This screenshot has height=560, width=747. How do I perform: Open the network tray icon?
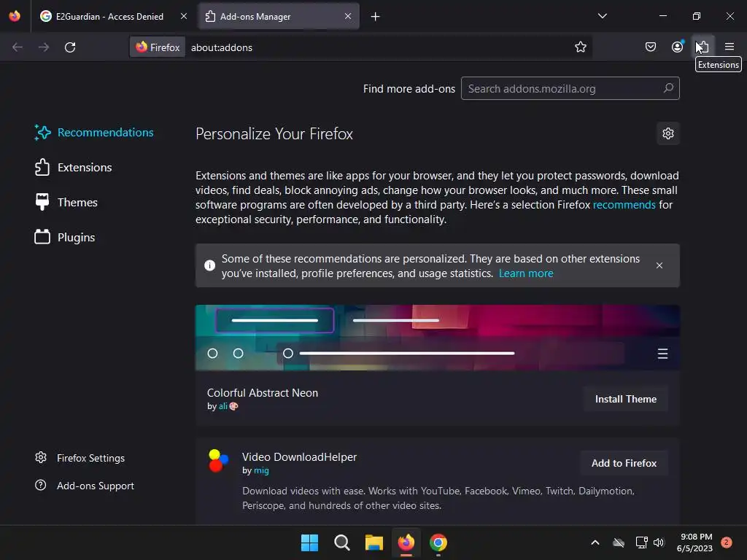tap(642, 542)
